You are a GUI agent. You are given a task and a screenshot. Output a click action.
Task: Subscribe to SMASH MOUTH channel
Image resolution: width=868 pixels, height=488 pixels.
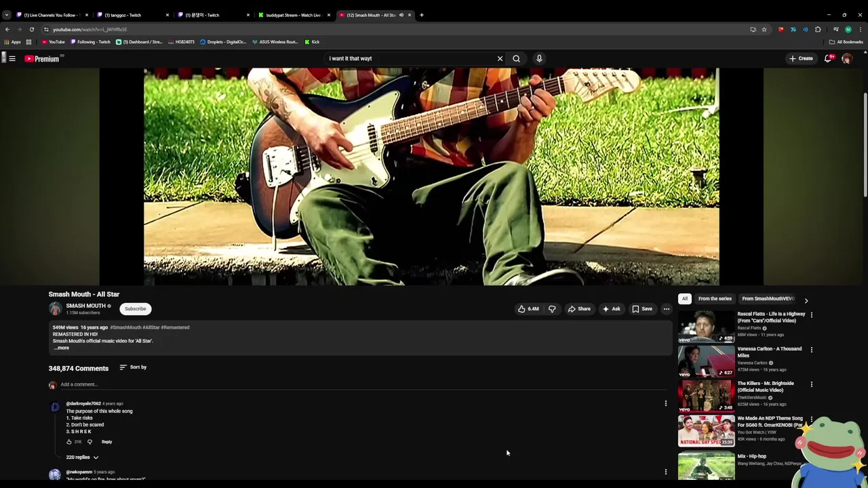pos(135,309)
